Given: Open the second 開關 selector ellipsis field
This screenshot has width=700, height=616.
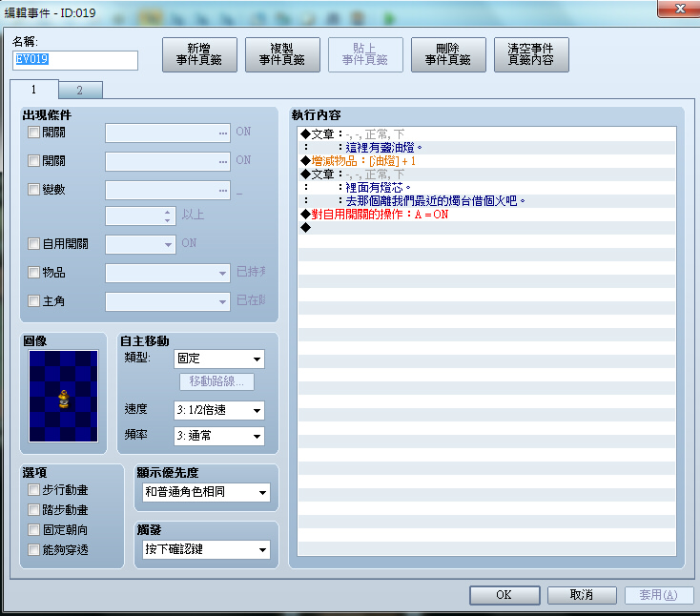Looking at the screenshot, I should point(168,161).
